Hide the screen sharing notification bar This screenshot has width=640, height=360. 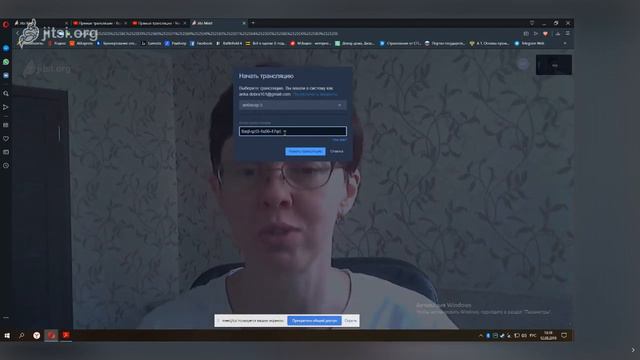coord(350,321)
